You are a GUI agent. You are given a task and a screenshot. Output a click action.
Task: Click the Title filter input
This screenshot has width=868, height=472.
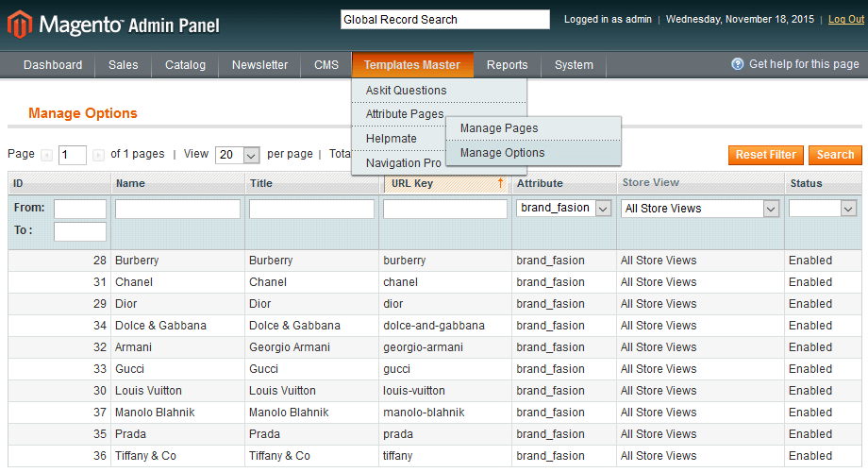311,209
